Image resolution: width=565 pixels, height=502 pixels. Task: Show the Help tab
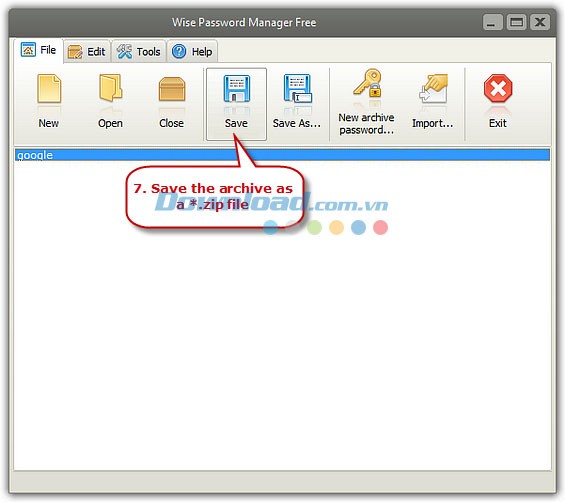point(192,52)
